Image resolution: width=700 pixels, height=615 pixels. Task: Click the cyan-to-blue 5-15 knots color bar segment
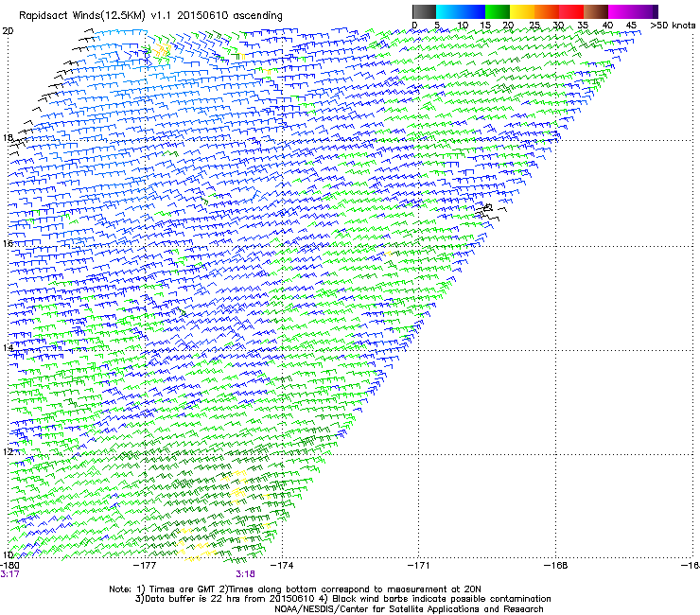(461, 11)
